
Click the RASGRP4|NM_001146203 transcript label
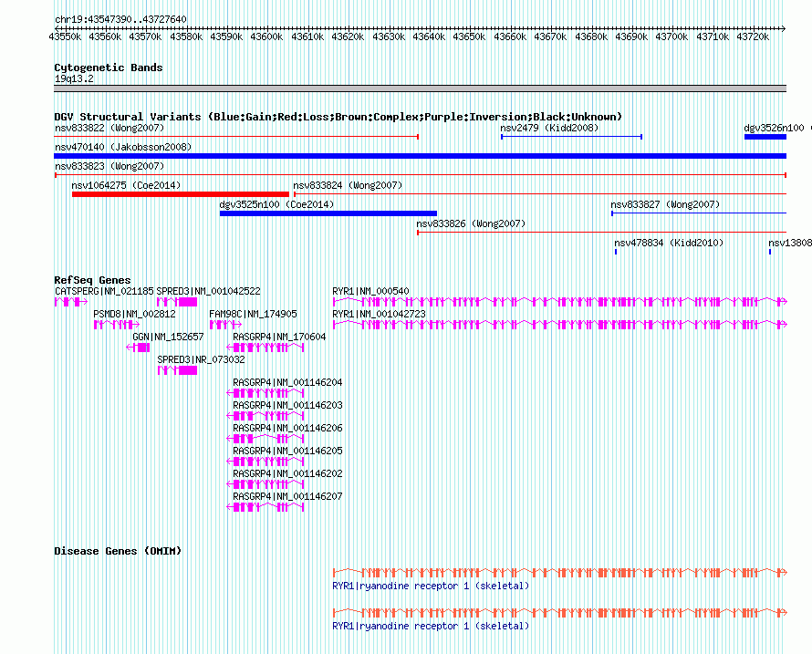tap(287, 406)
